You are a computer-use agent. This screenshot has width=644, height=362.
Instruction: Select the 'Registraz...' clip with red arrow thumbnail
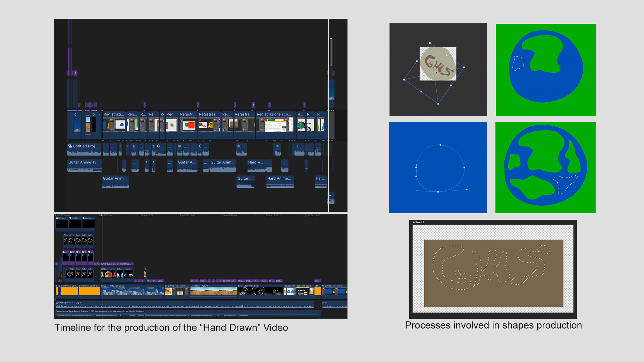[209, 125]
